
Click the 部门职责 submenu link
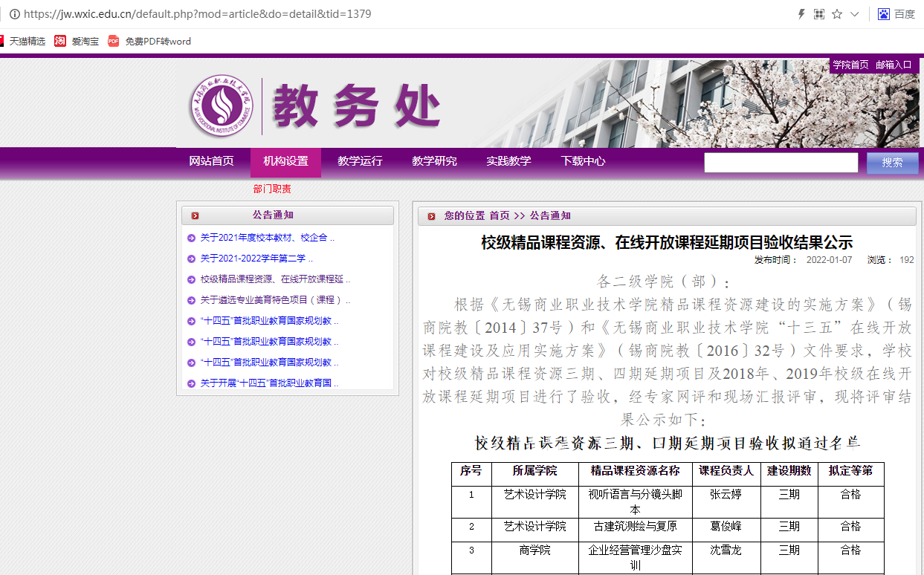pos(272,189)
